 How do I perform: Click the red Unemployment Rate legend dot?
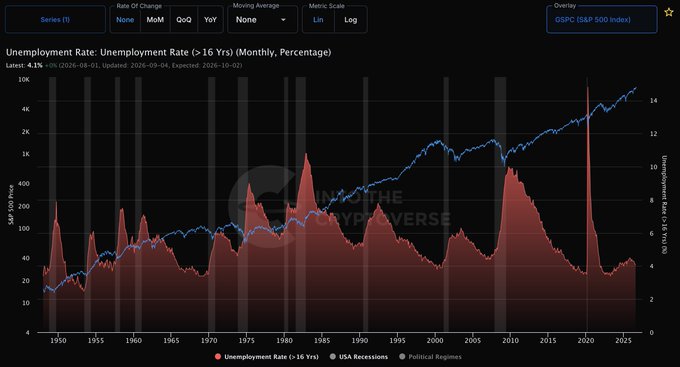pos(218,357)
